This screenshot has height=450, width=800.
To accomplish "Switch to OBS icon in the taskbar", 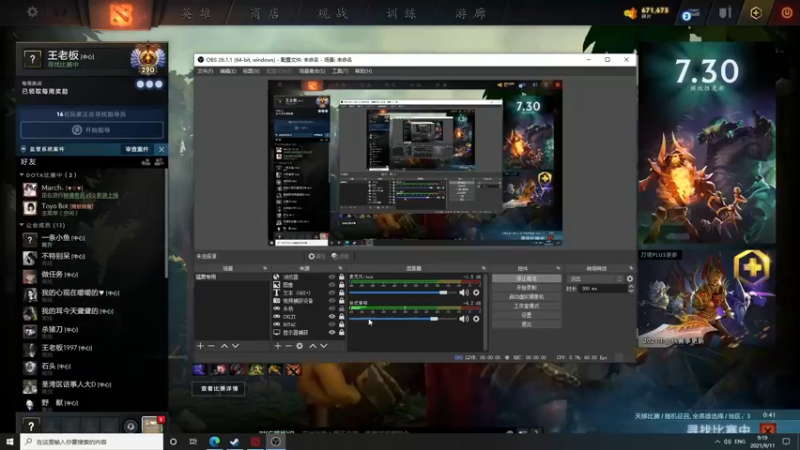I will pos(276,441).
